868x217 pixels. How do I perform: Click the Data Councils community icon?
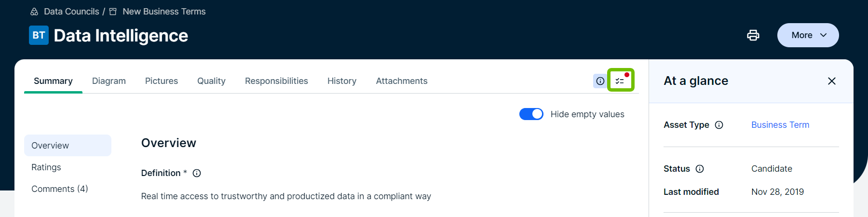(x=34, y=12)
